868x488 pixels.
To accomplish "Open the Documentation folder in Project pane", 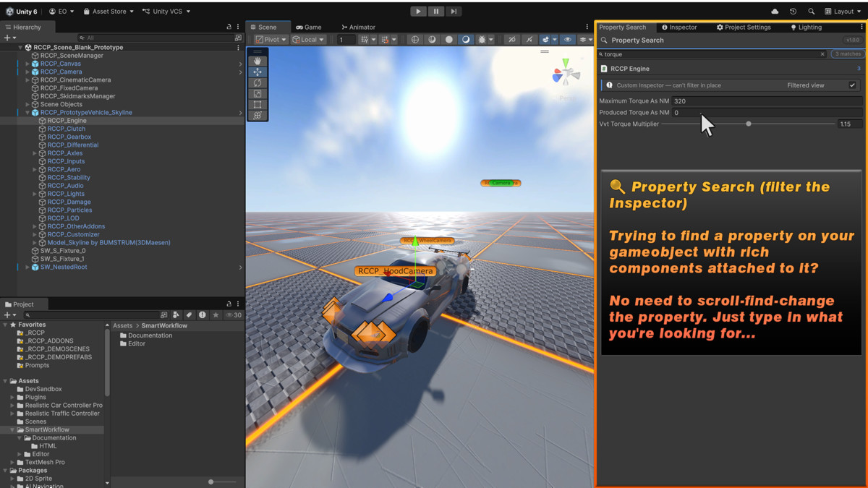I will point(150,335).
